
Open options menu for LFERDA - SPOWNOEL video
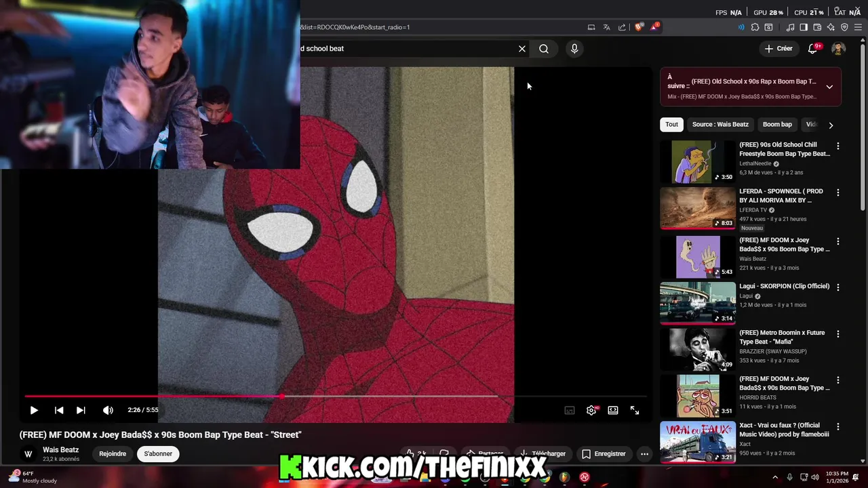[x=838, y=192]
